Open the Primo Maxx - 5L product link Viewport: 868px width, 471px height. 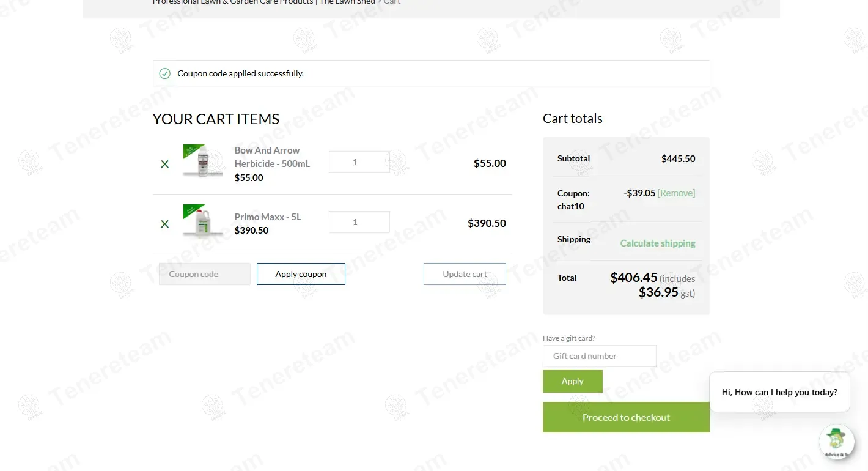[268, 217]
